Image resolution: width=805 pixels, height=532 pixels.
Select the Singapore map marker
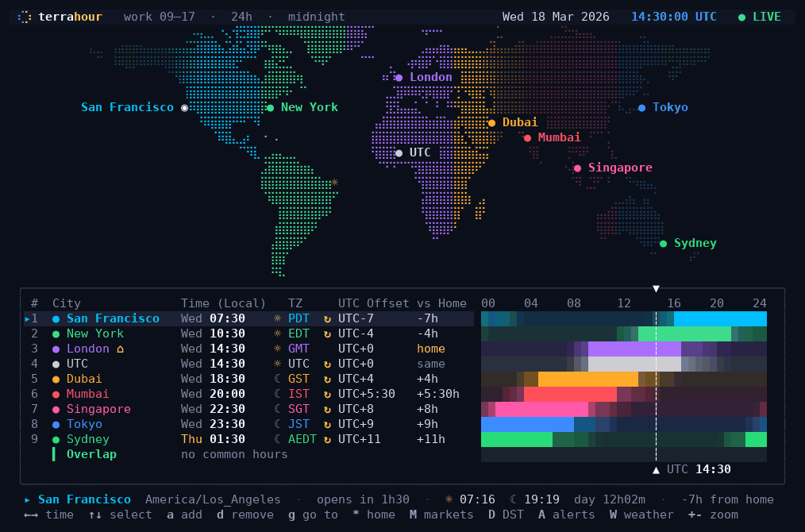point(578,168)
